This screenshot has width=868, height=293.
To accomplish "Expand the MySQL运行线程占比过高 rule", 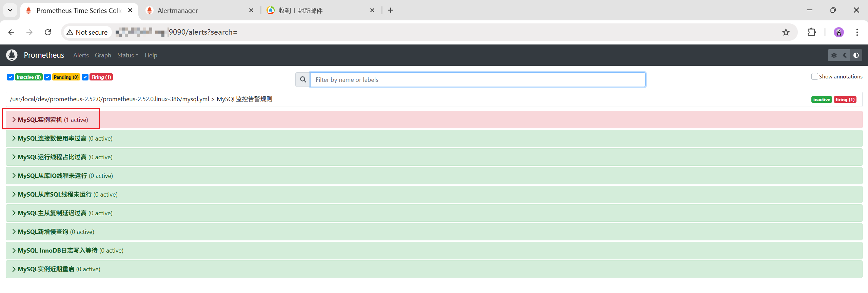I will click(434, 157).
